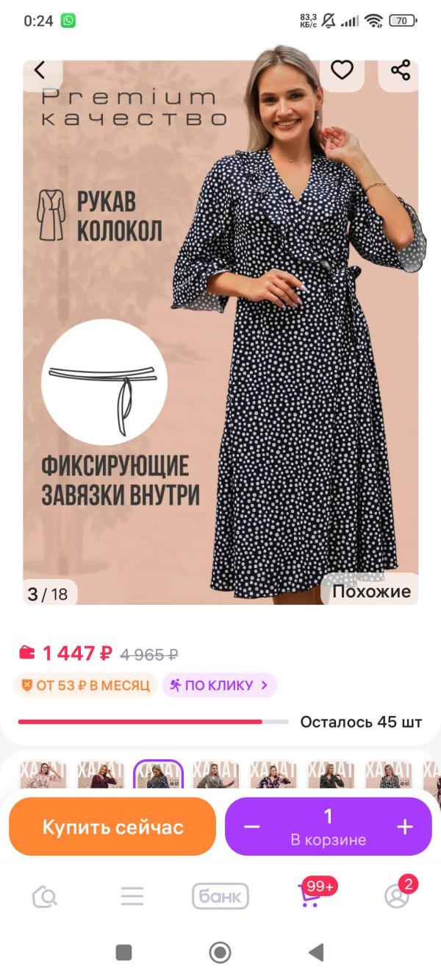
Task: Select the first color variant thumbnail
Action: tap(43, 775)
